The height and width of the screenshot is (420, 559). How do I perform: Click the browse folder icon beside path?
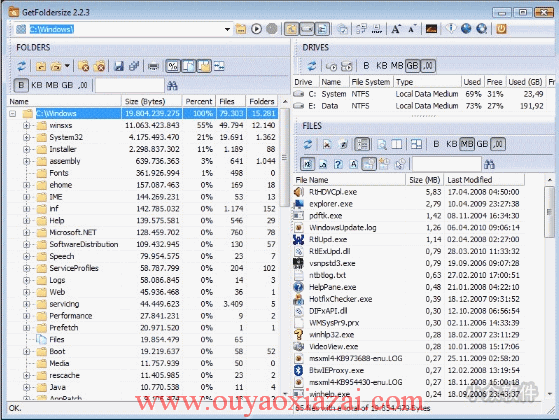point(241,29)
